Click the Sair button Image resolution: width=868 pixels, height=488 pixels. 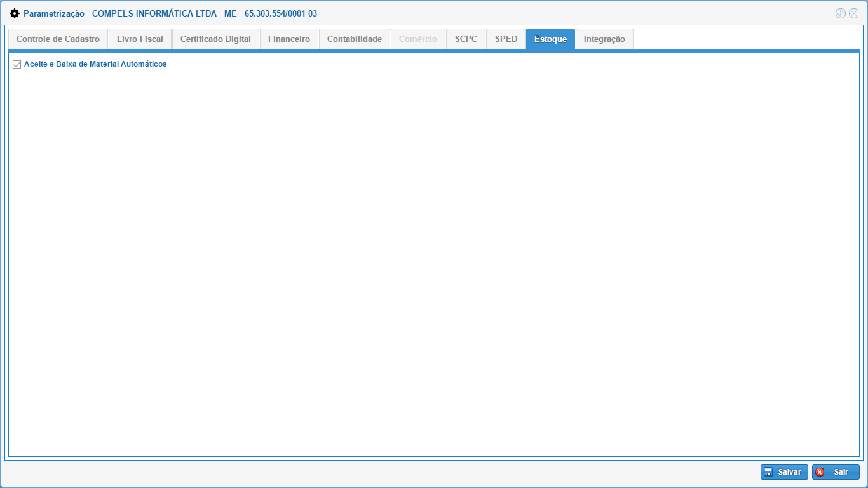[x=836, y=472]
